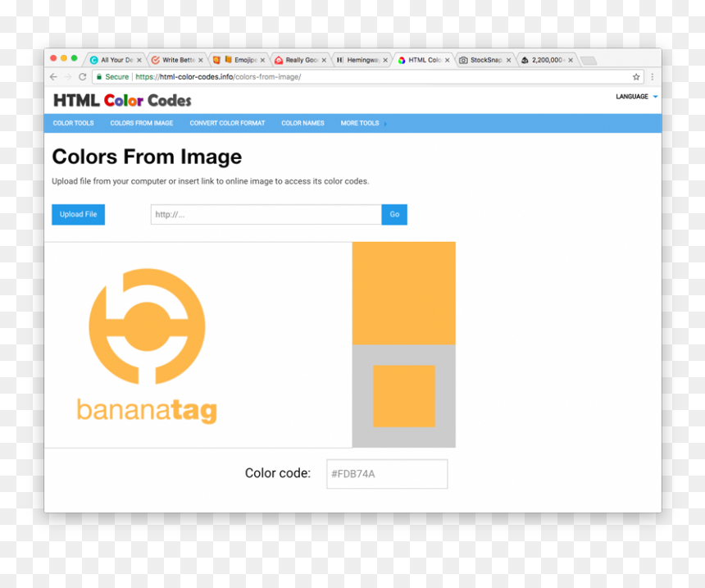This screenshot has height=588, width=705.
Task: Click the macOS red close window button
Action: tap(53, 58)
